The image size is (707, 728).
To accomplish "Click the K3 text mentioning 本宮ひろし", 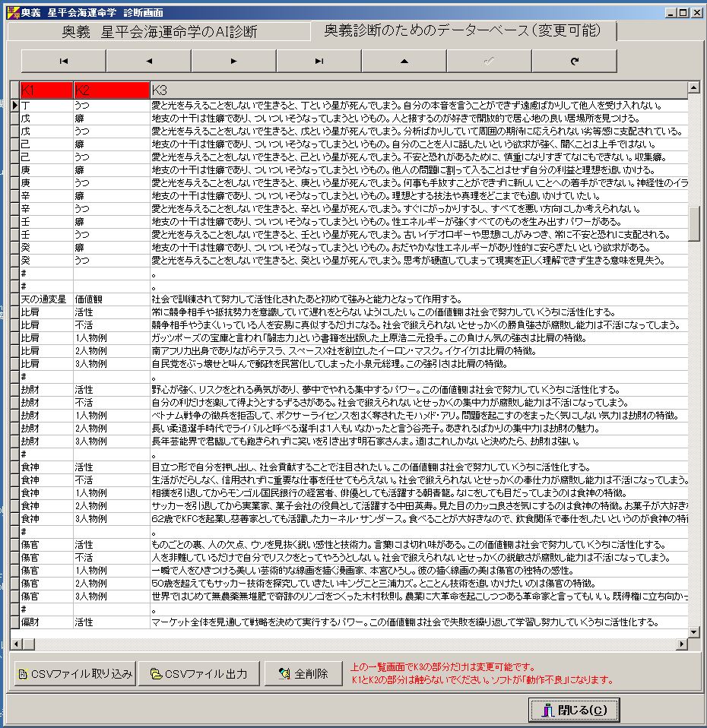I will (363, 571).
